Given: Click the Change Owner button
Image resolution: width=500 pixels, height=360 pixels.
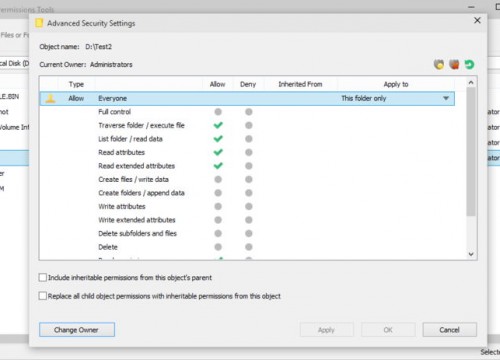Looking at the screenshot, I should click(x=77, y=330).
